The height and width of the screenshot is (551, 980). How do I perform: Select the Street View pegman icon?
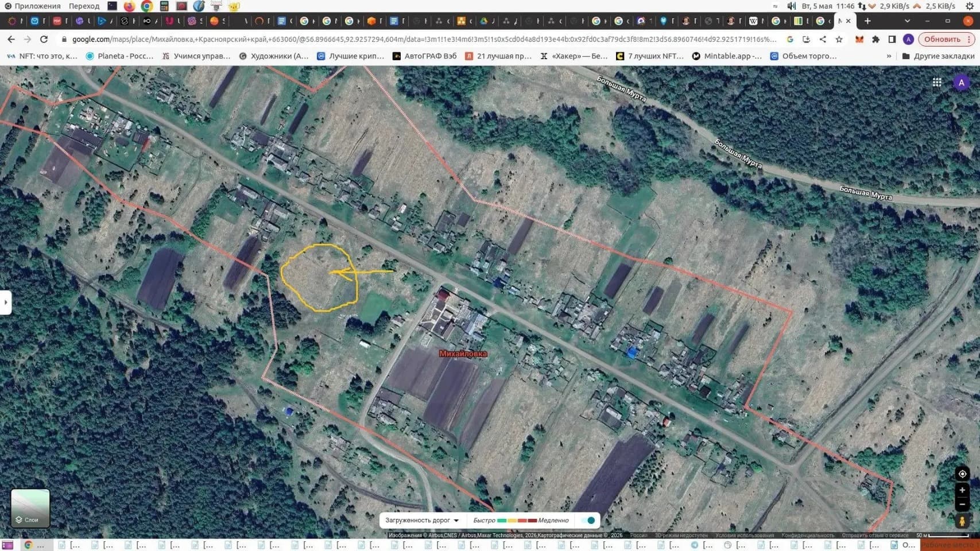(962, 521)
